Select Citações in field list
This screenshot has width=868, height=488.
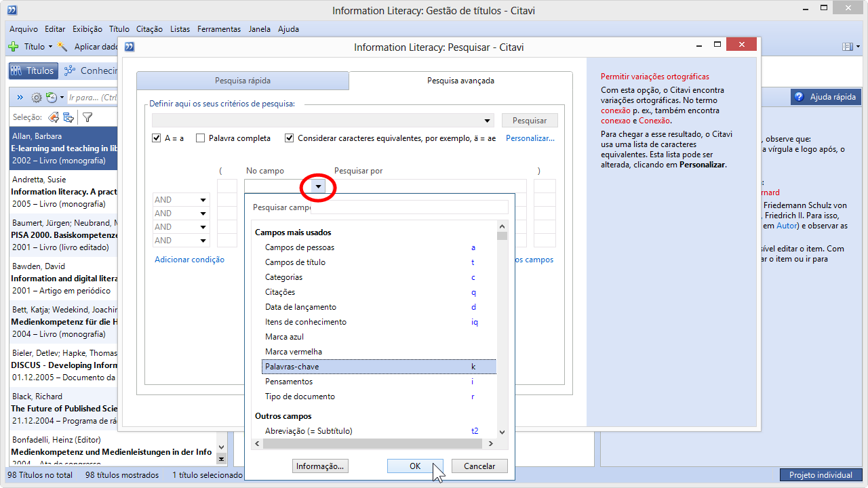coord(379,292)
